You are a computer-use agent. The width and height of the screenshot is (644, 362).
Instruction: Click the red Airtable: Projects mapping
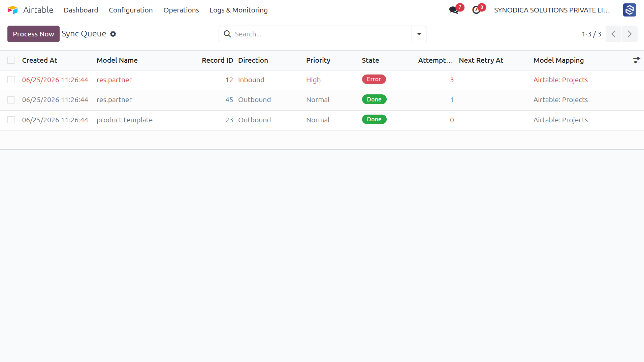560,80
